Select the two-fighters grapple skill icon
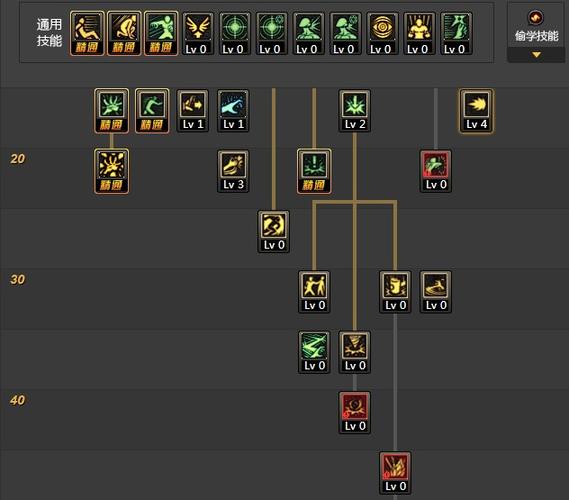 pos(314,291)
